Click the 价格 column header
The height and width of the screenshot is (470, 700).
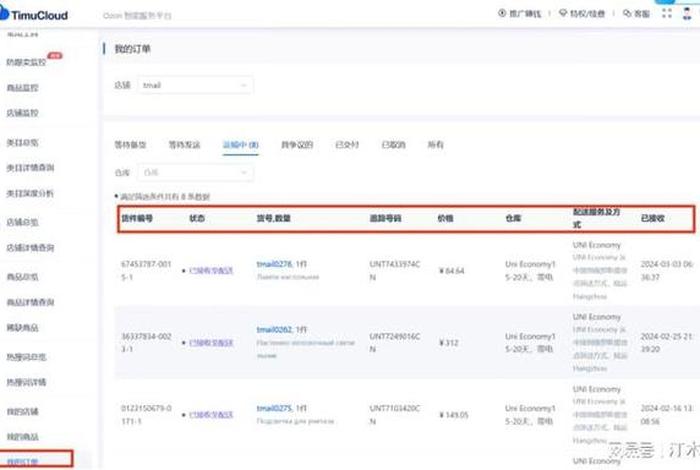tap(445, 218)
